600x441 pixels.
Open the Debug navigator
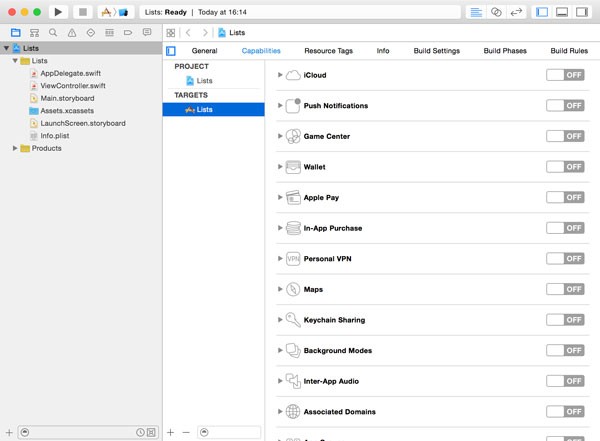(x=109, y=33)
